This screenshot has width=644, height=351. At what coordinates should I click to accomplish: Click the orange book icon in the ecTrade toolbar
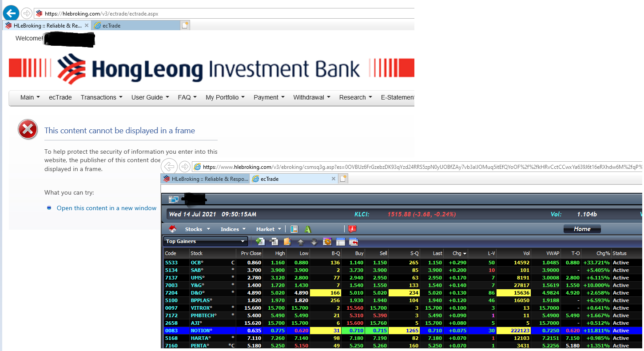point(287,242)
